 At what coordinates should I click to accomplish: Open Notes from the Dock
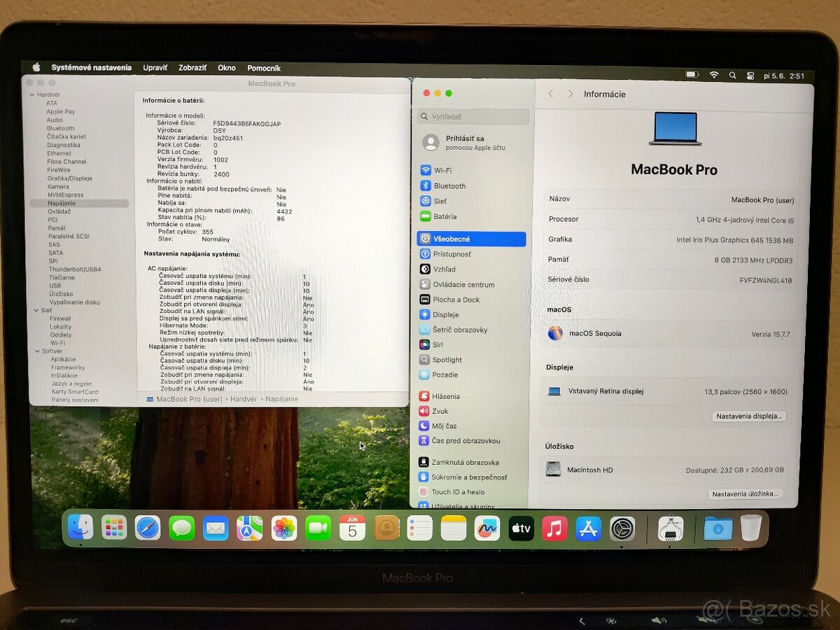(454, 528)
